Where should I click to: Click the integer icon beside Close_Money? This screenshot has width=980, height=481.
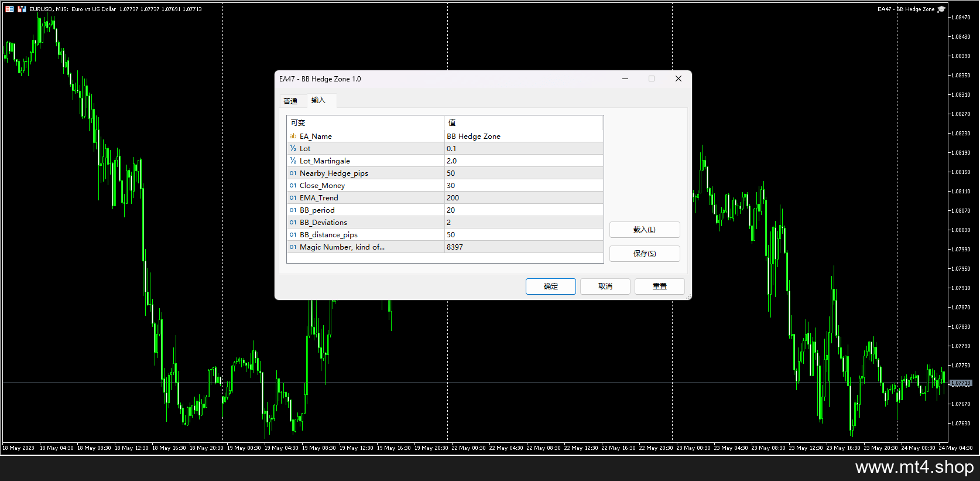(293, 186)
